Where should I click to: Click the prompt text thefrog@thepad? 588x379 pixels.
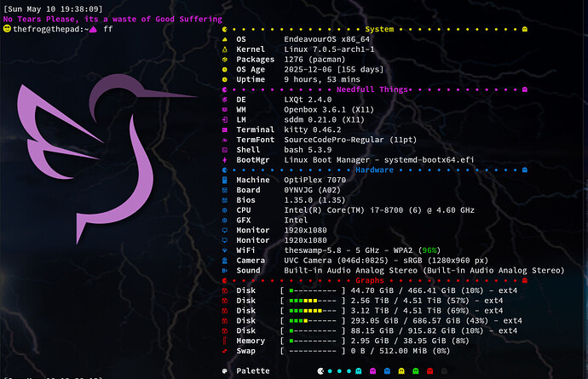coord(46,29)
